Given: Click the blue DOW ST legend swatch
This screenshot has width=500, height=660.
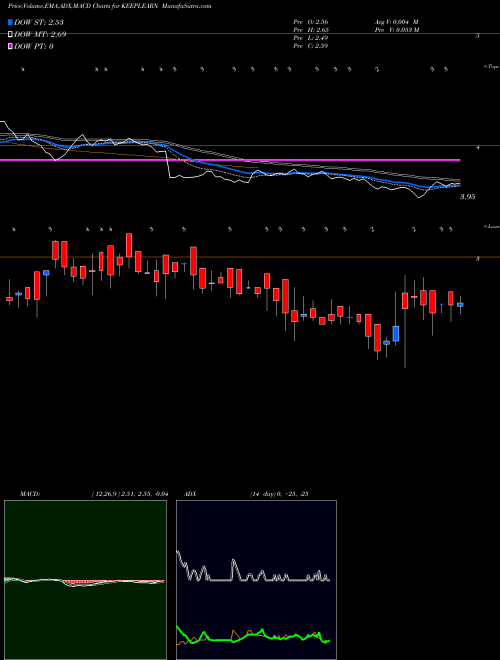Looking at the screenshot, I should 10,22.
